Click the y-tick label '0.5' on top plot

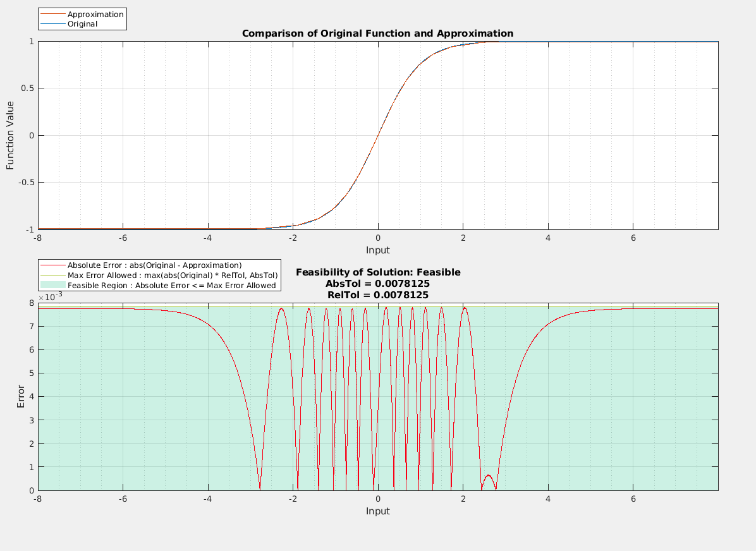(28, 88)
